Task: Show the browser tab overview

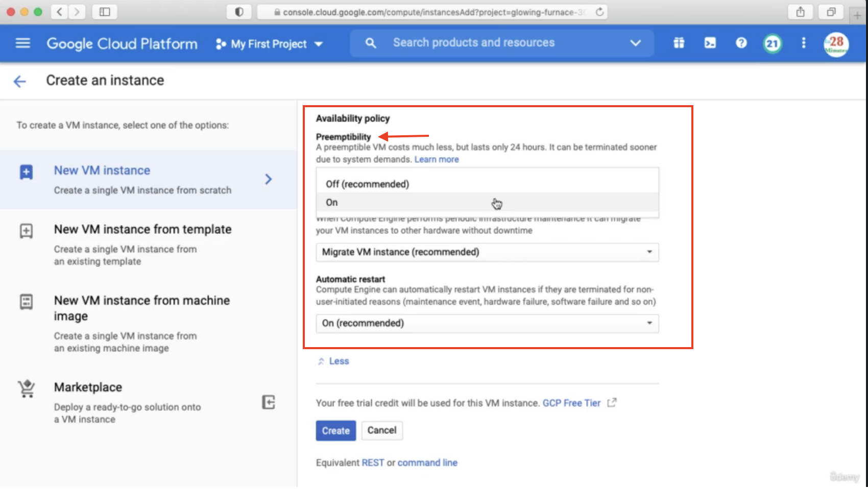Action: [x=831, y=12]
